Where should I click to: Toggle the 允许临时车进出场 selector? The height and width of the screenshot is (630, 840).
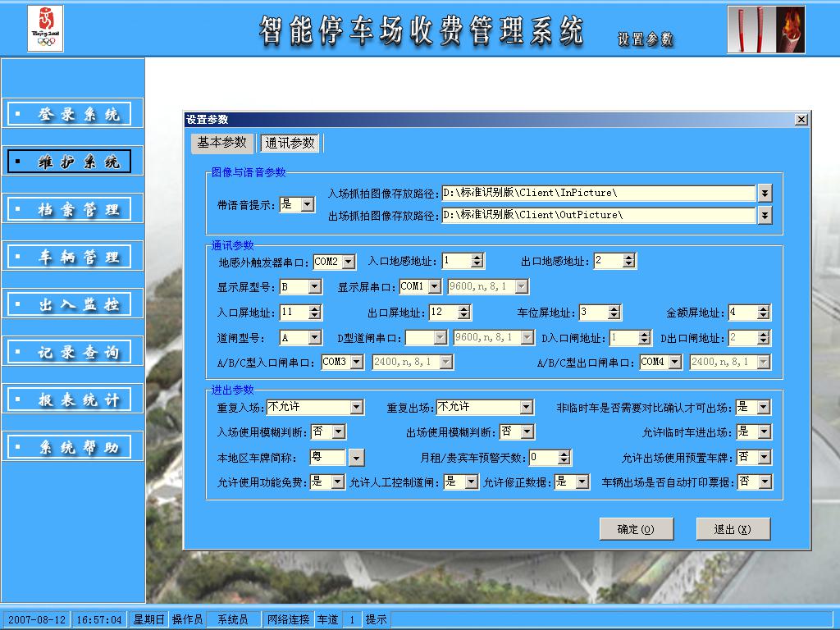(x=764, y=431)
